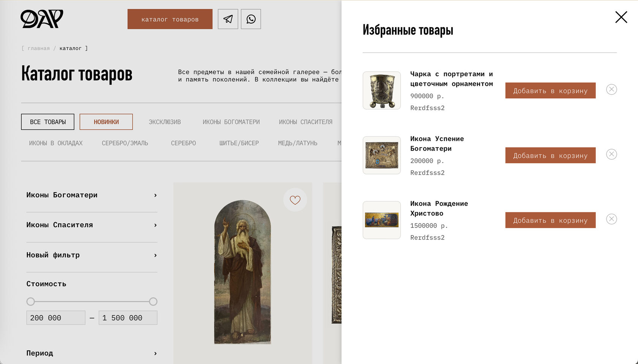Viewport: 638px width, 364px height.
Task: Click the каталог товаров button
Action: point(170,19)
